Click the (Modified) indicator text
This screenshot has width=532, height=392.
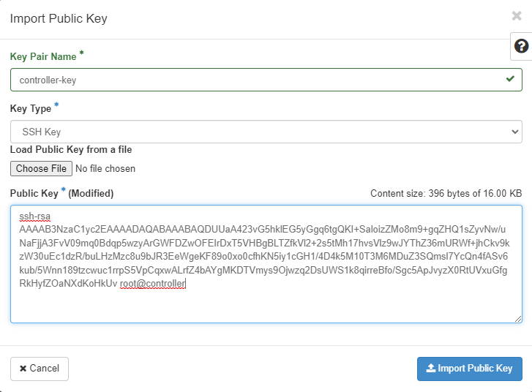(x=91, y=193)
